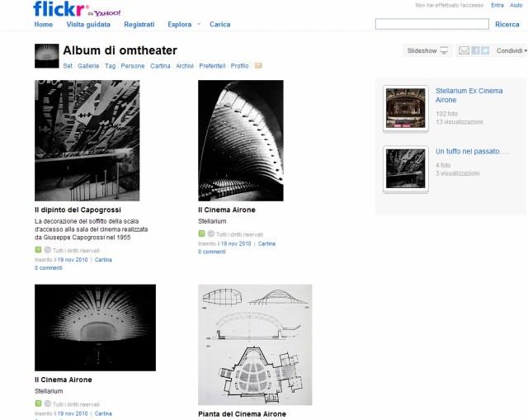Click the Flickr logo
The height and width of the screenshot is (420, 528).
click(59, 9)
